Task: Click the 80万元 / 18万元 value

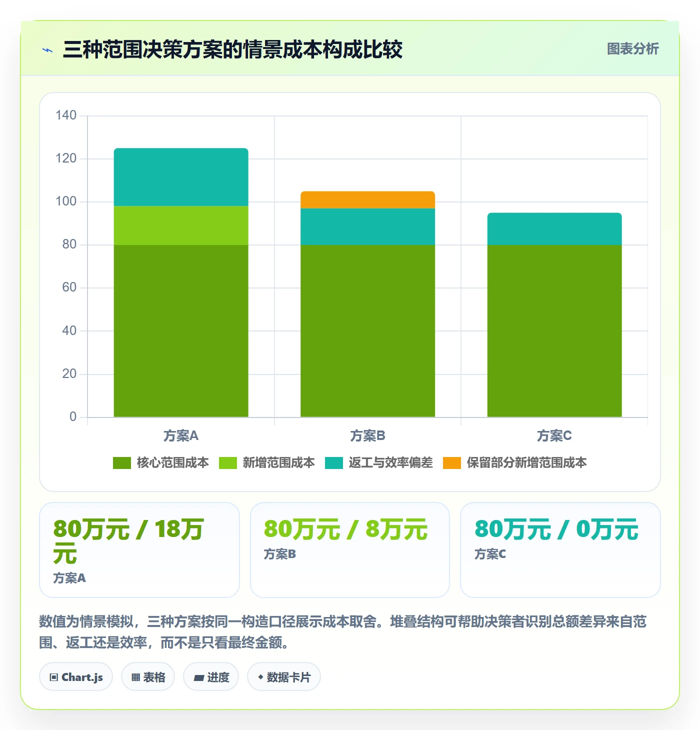Action: pos(128,542)
